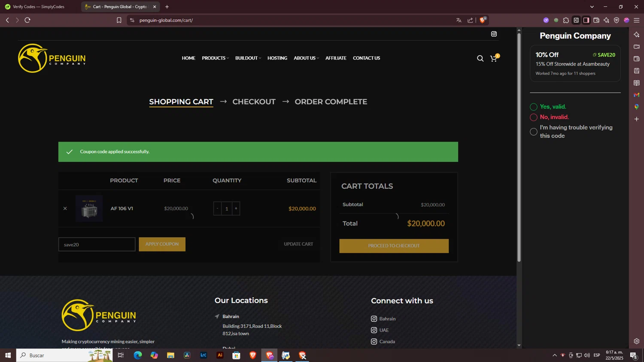Open Brave Talk camera icon in sidebar

(x=637, y=47)
